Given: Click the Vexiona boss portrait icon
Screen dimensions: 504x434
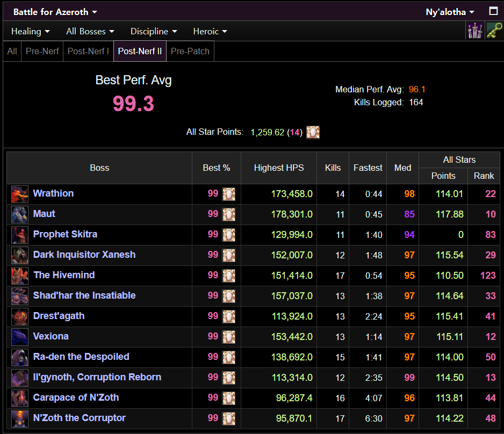Looking at the screenshot, I should click(x=19, y=337).
